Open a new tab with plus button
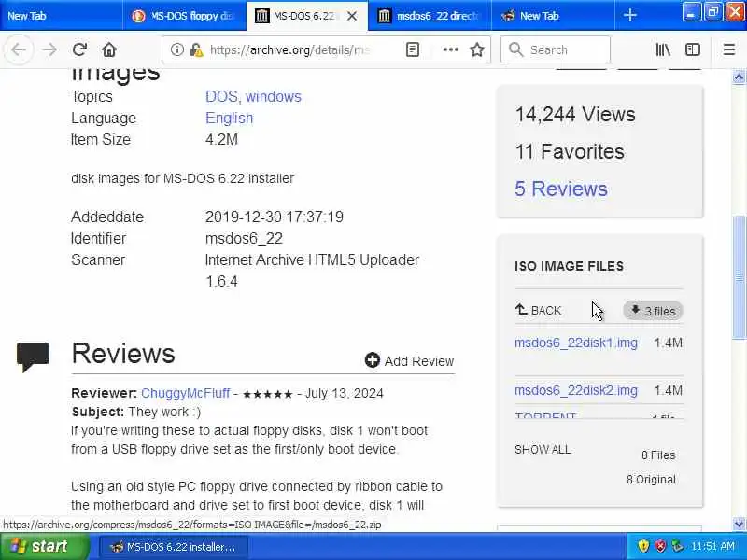This screenshot has width=747, height=560. point(629,15)
